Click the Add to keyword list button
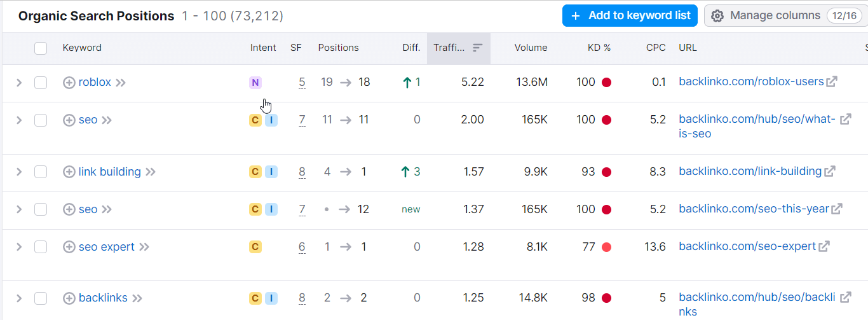The image size is (868, 320). [630, 16]
